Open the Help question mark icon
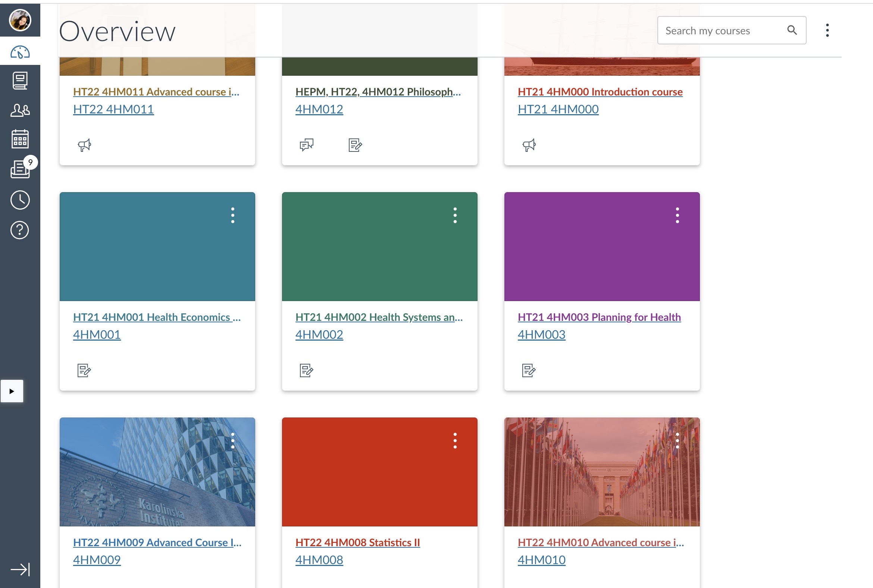 click(x=20, y=230)
